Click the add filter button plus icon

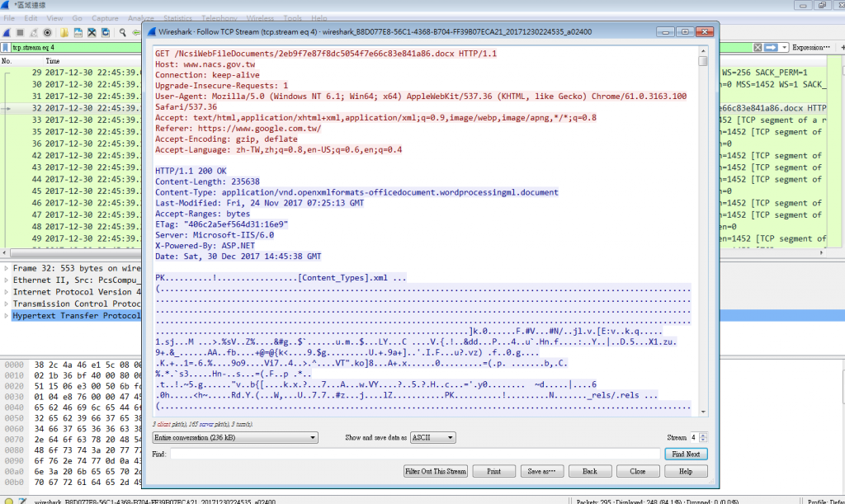tap(843, 47)
